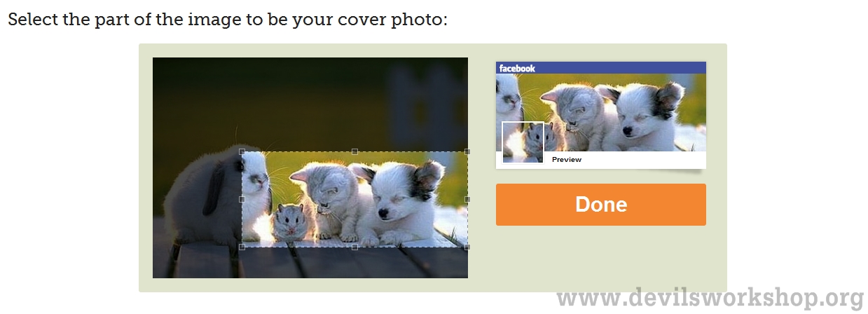The width and height of the screenshot is (868, 314).
Task: Click the bottom-left corner crop handle
Action: click(x=242, y=247)
